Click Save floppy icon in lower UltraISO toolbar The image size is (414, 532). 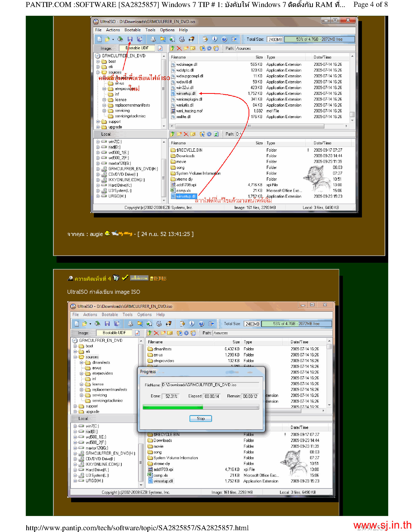(x=107, y=324)
